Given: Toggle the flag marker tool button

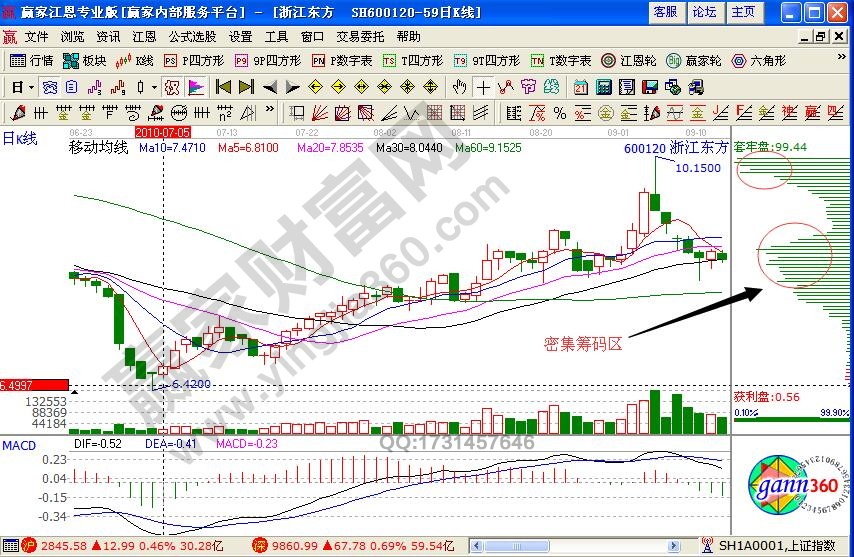Looking at the screenshot, I should tap(196, 86).
